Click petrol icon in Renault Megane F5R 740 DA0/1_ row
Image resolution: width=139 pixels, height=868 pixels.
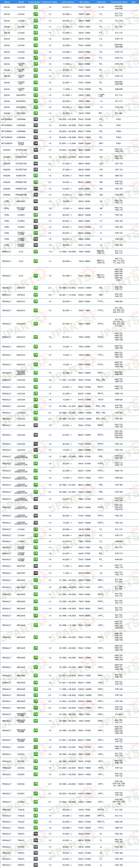pos(36,689)
